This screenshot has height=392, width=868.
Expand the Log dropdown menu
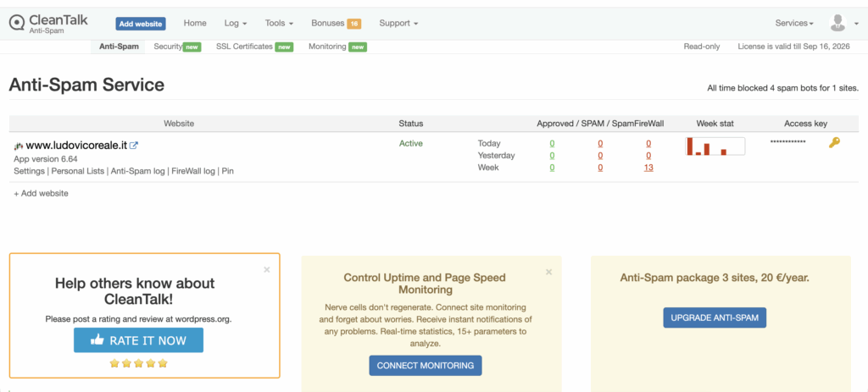point(236,23)
